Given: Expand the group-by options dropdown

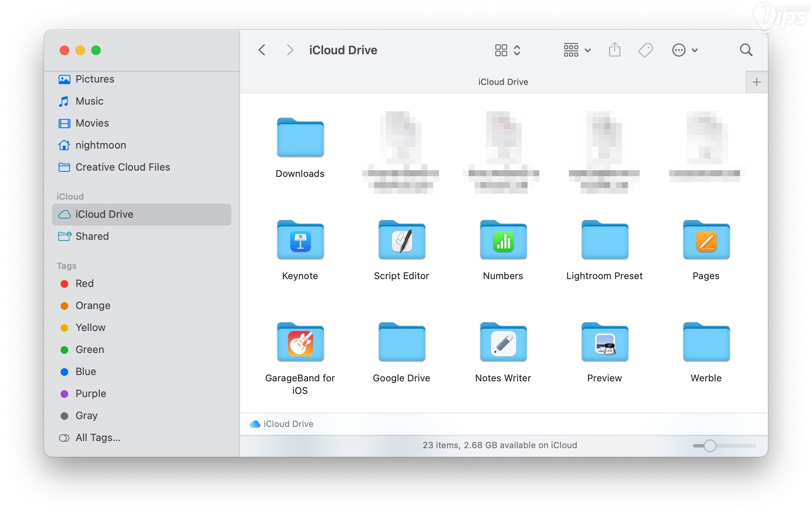Looking at the screenshot, I should (577, 50).
